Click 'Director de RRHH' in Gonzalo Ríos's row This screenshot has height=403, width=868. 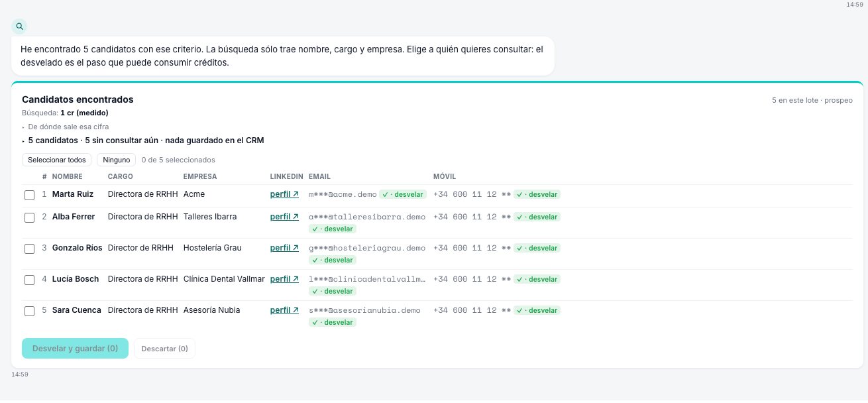point(140,248)
